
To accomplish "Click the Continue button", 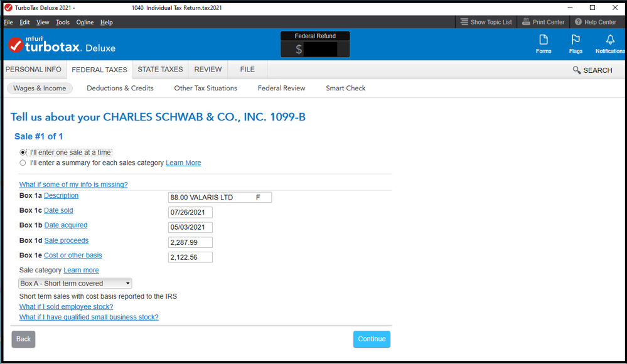I will pyautogui.click(x=372, y=339).
